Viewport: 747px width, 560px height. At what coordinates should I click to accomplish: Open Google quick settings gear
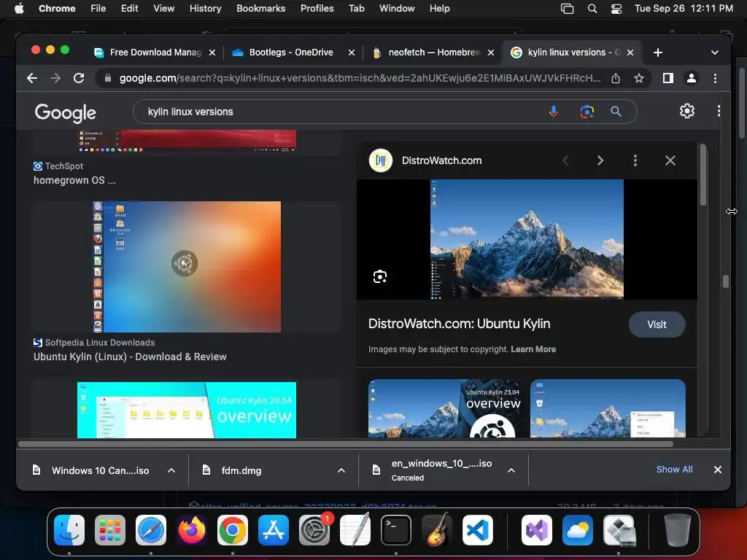[x=686, y=111]
